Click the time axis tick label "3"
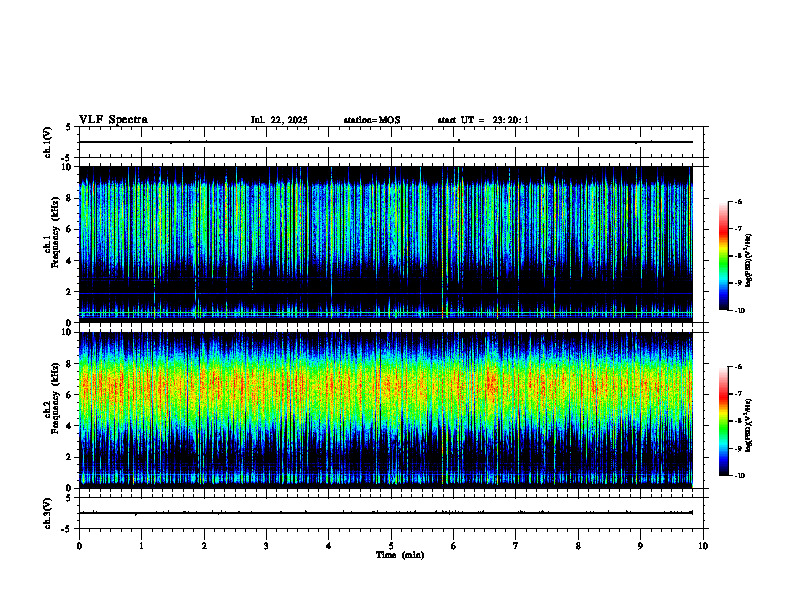The width and height of the screenshot is (792, 612). click(x=266, y=545)
